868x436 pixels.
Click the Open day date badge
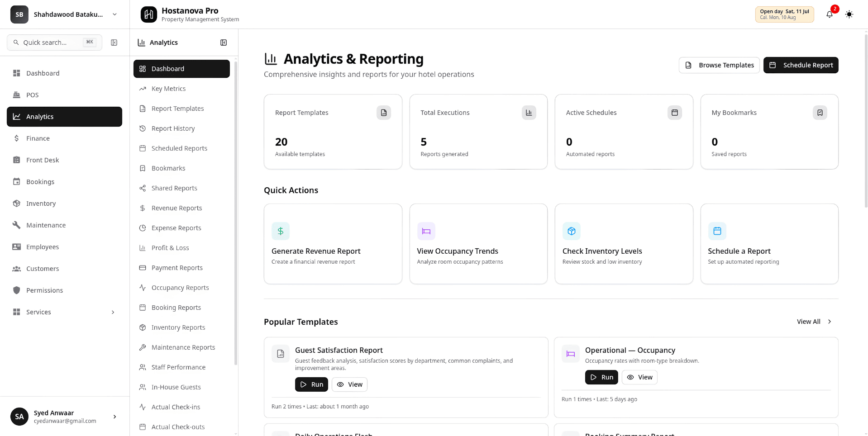click(x=784, y=14)
